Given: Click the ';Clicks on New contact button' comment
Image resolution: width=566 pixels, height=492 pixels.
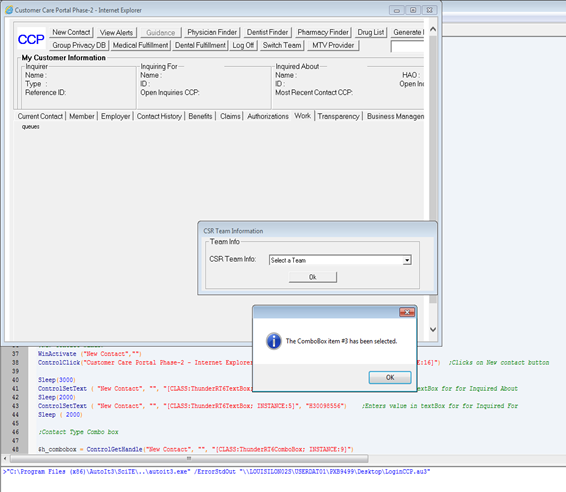Looking at the screenshot, I should (498, 363).
